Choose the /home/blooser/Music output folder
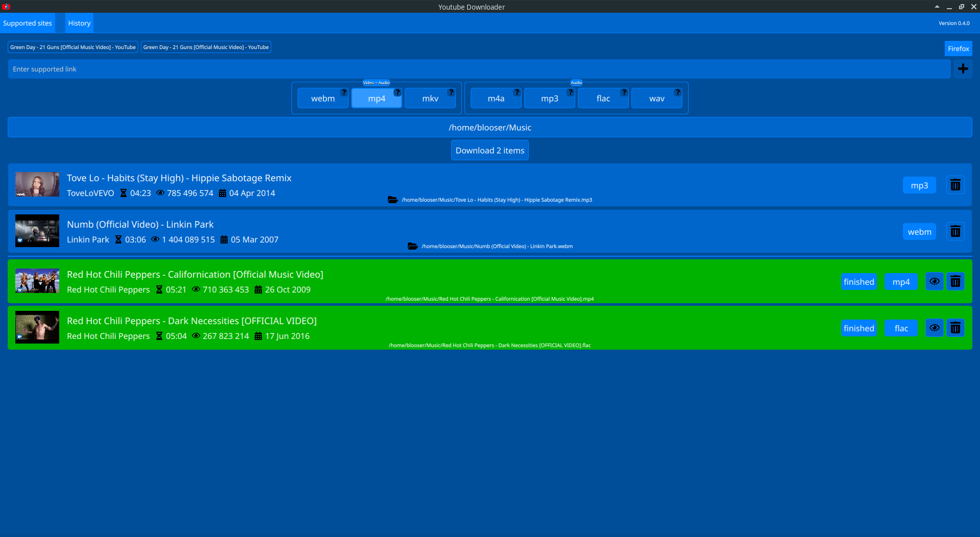 489,128
